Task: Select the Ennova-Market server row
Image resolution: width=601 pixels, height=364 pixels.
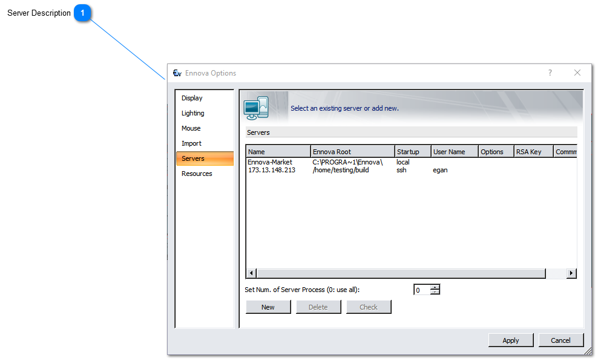Action: click(270, 162)
